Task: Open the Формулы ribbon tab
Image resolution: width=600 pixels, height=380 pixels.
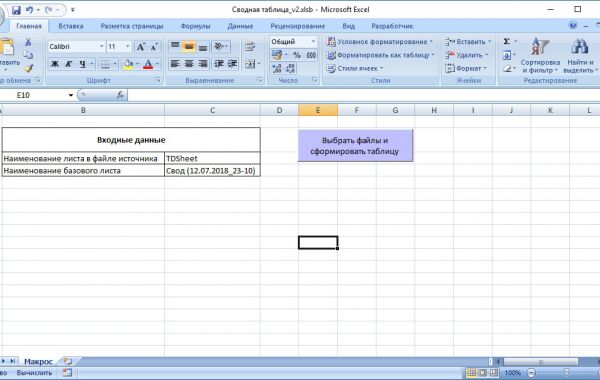Action: click(195, 26)
